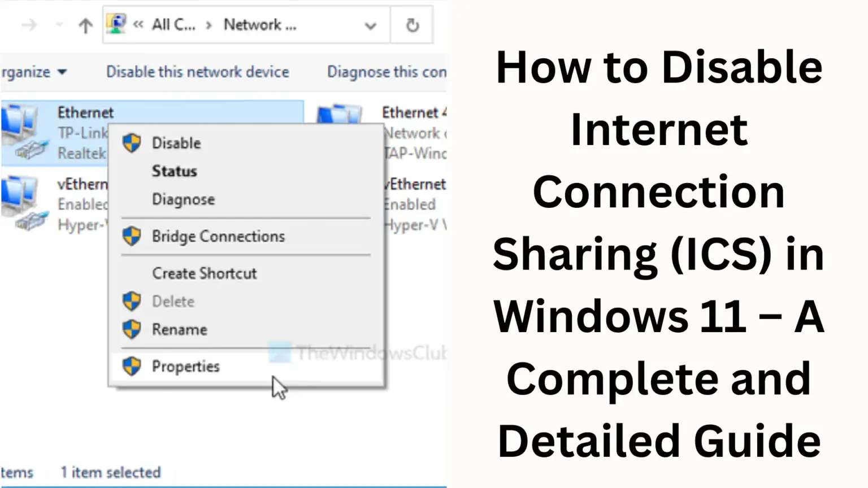Screen dimensions: 868x488
Task: Click Diagnose this connection
Action: (x=385, y=72)
